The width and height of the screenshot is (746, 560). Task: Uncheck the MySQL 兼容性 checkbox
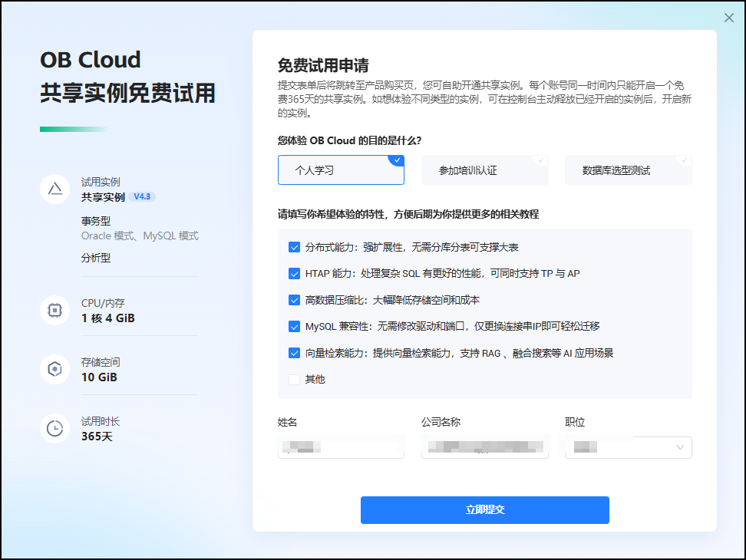[x=294, y=327]
